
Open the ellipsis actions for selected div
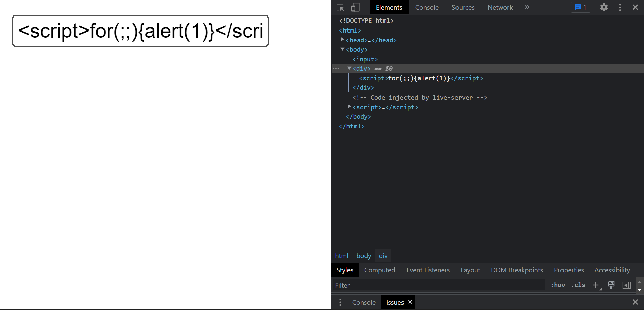(336, 69)
